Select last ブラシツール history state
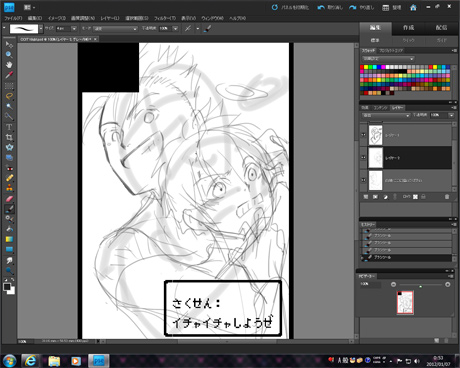The width and height of the screenshot is (460, 368). click(x=407, y=257)
